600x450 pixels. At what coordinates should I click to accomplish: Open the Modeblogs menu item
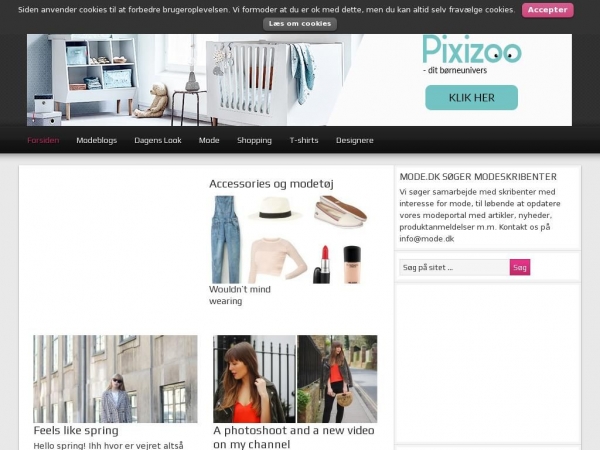[96, 140]
